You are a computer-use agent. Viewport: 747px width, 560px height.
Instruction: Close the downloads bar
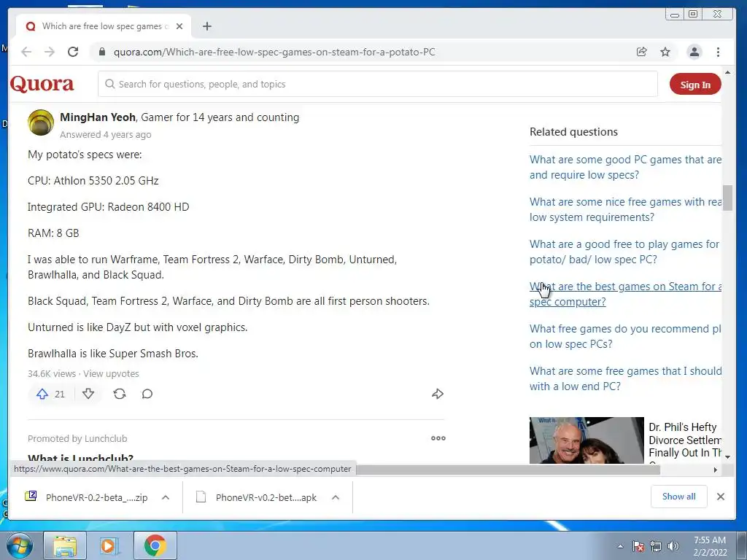pos(720,497)
